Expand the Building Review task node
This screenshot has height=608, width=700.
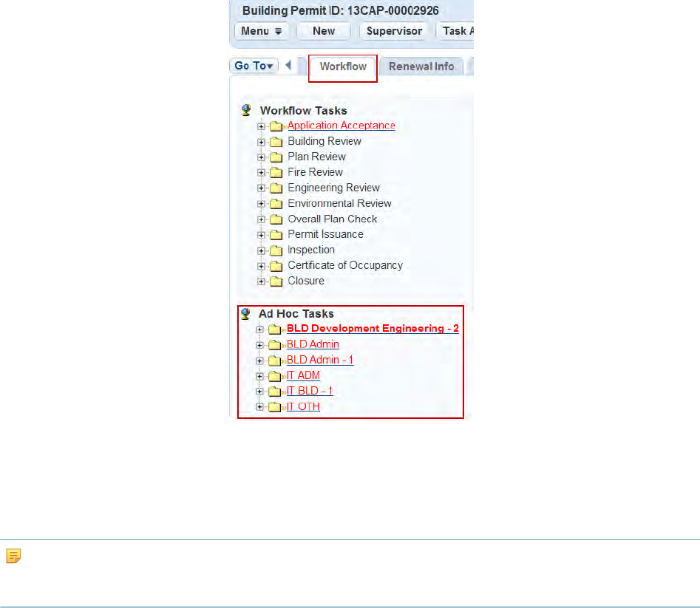(x=261, y=143)
